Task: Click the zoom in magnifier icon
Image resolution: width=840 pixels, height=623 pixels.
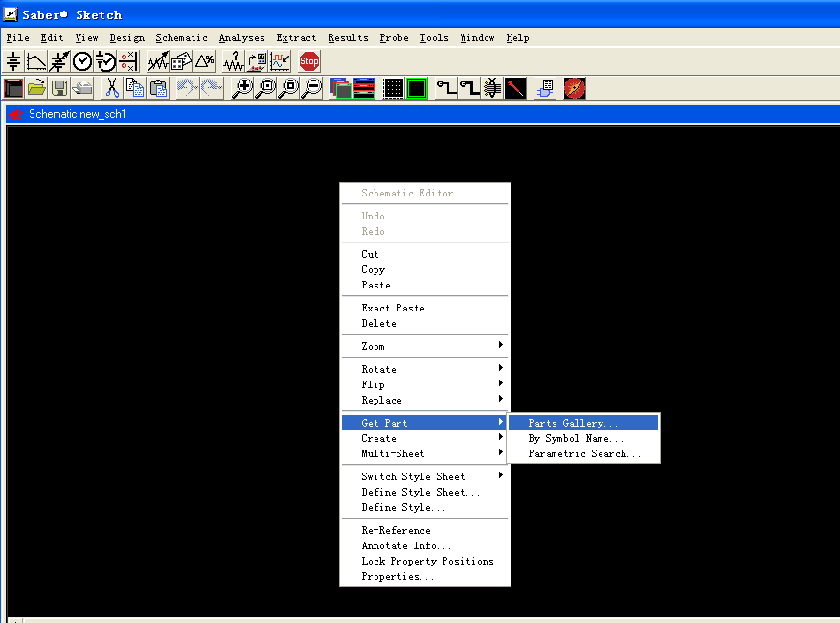Action: [241, 88]
